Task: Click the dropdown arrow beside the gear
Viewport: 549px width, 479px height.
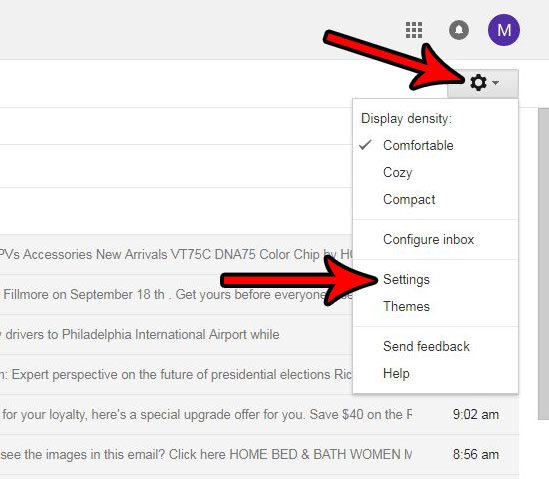Action: pyautogui.click(x=495, y=83)
